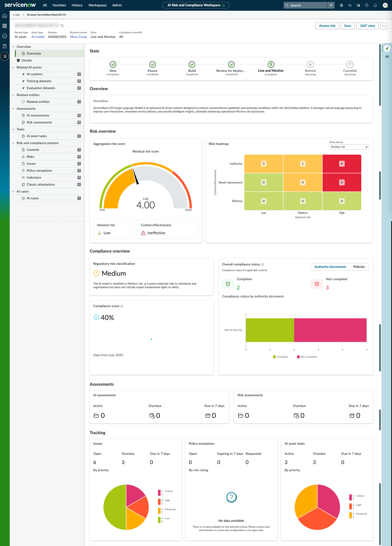
Task: Collapse the AI cases tree section
Action: point(13,191)
